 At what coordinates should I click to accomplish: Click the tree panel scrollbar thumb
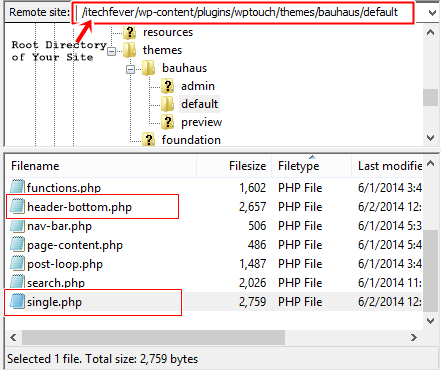pyautogui.click(x=431, y=97)
